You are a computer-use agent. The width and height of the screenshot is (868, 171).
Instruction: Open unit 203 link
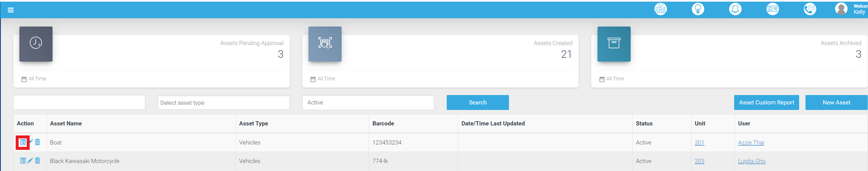(x=699, y=161)
